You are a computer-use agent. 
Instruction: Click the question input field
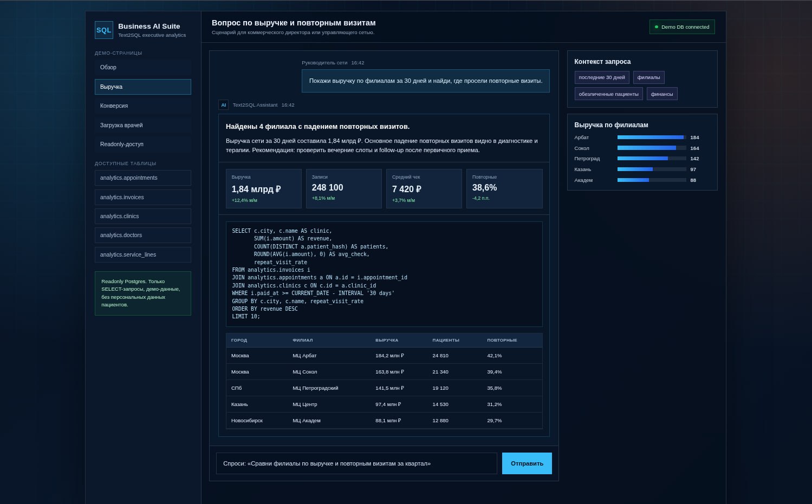[356, 463]
